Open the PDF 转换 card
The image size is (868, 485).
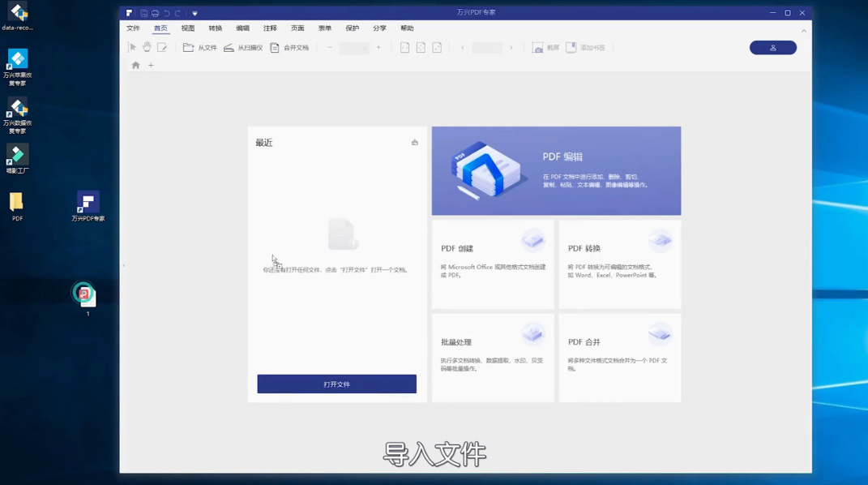pyautogui.click(x=620, y=264)
